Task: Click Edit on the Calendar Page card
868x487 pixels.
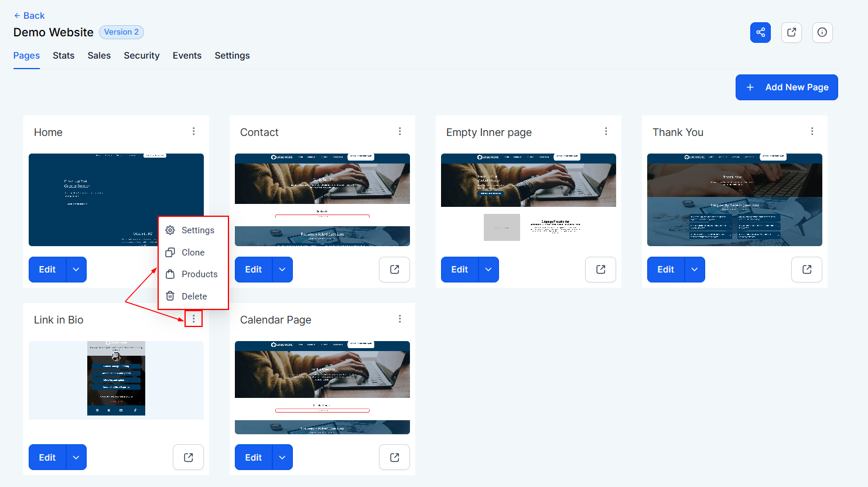Action: 254,457
